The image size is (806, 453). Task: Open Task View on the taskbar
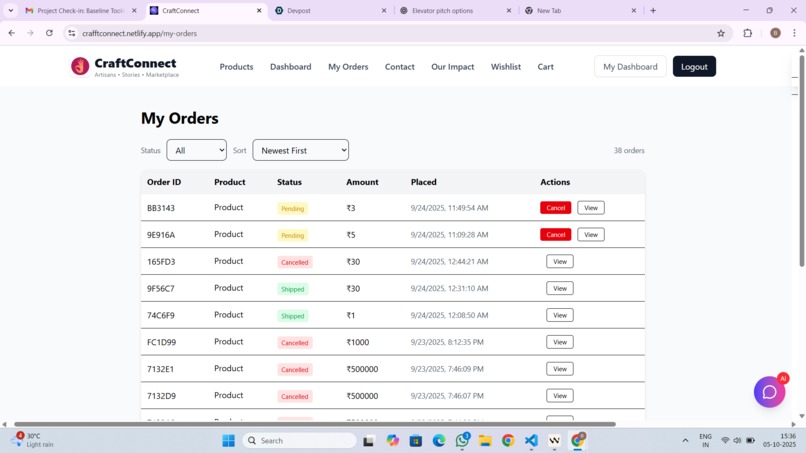point(368,441)
